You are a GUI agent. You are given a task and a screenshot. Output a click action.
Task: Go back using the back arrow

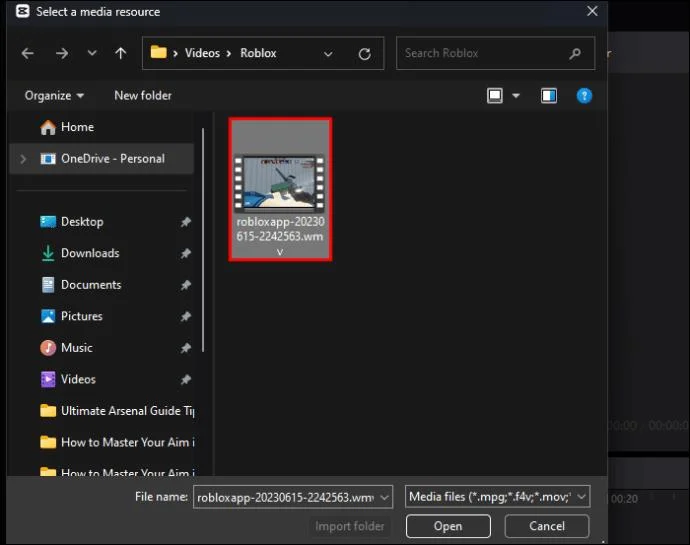tap(28, 54)
